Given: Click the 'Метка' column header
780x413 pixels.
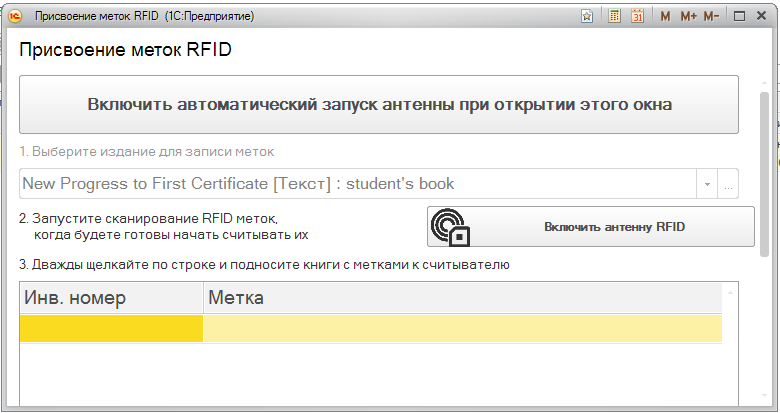Looking at the screenshot, I should 462,299.
